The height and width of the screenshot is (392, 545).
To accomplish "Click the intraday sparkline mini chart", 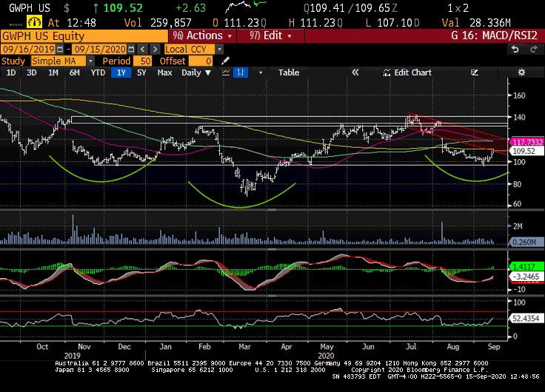I will pos(245,7).
